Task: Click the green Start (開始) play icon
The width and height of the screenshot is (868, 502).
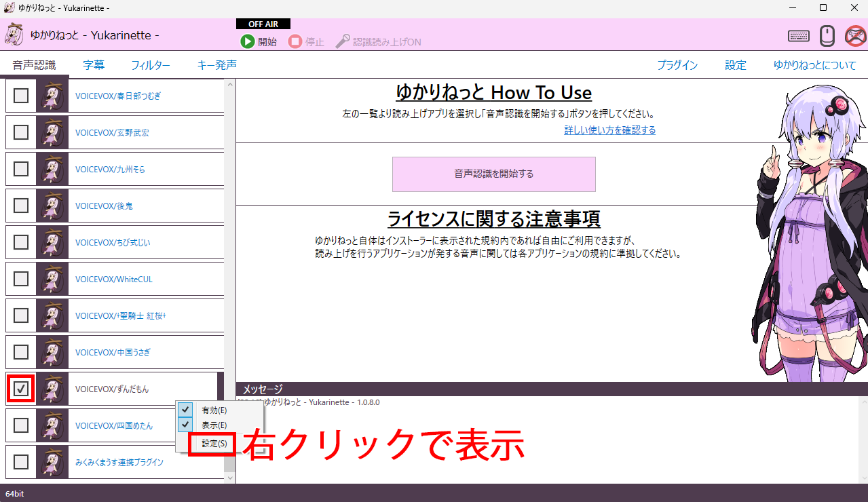Action: (248, 41)
